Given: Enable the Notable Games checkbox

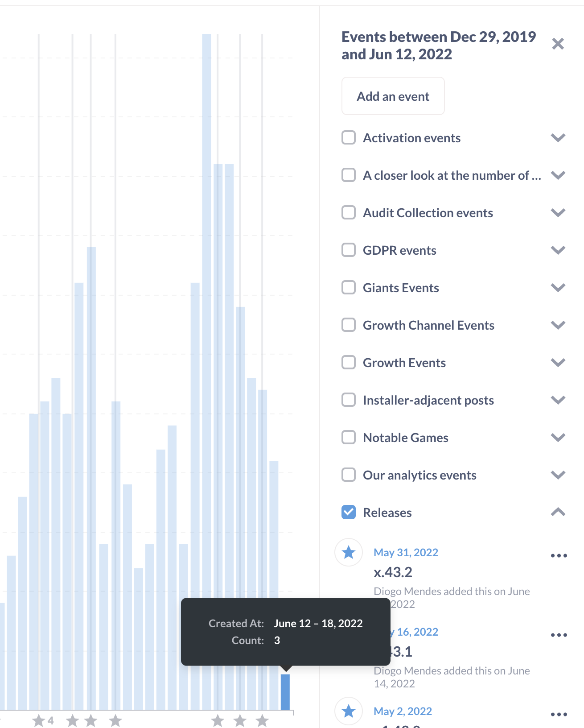Looking at the screenshot, I should (348, 437).
